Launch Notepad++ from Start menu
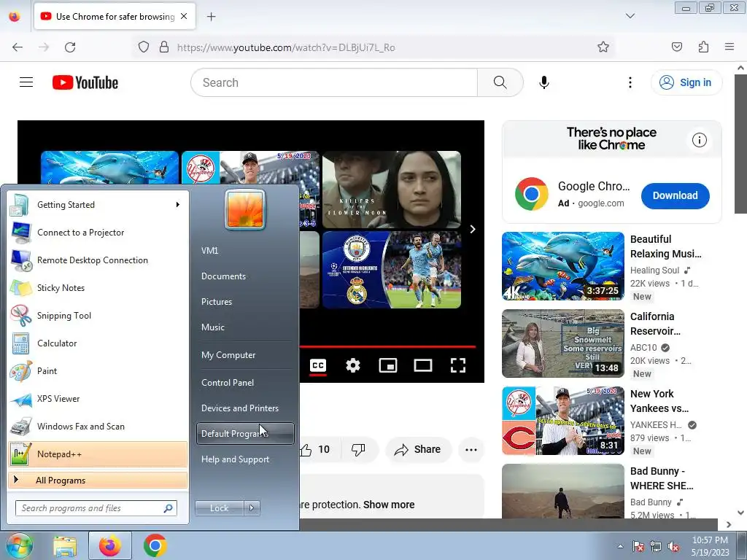This screenshot has width=747, height=560. coord(98,454)
